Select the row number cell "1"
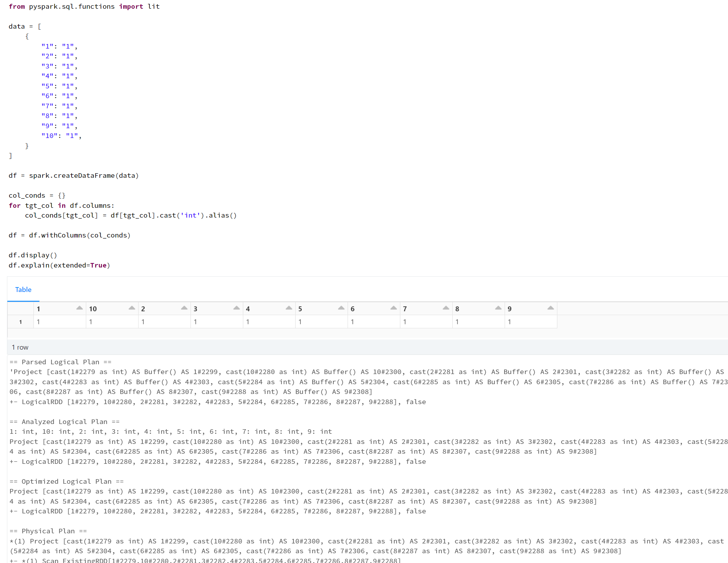This screenshot has width=728, height=563. tap(20, 322)
